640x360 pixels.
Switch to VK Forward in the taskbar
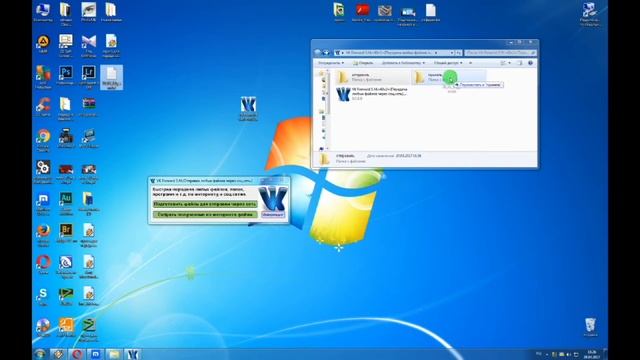[x=133, y=354]
